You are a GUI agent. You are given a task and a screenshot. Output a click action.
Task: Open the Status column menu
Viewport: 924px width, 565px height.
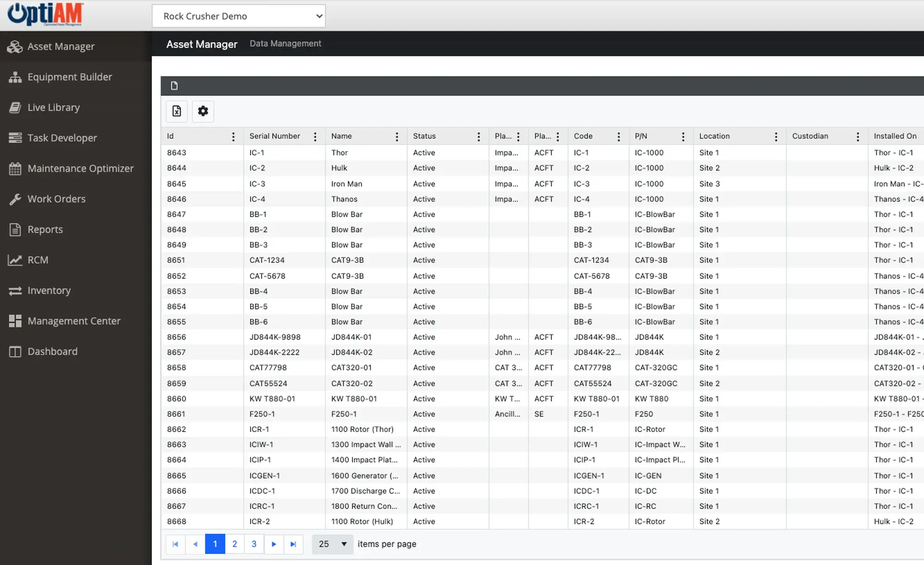click(479, 136)
